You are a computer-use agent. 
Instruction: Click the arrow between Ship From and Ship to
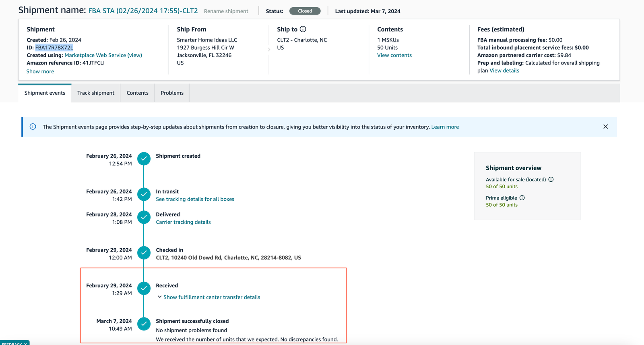point(269,50)
